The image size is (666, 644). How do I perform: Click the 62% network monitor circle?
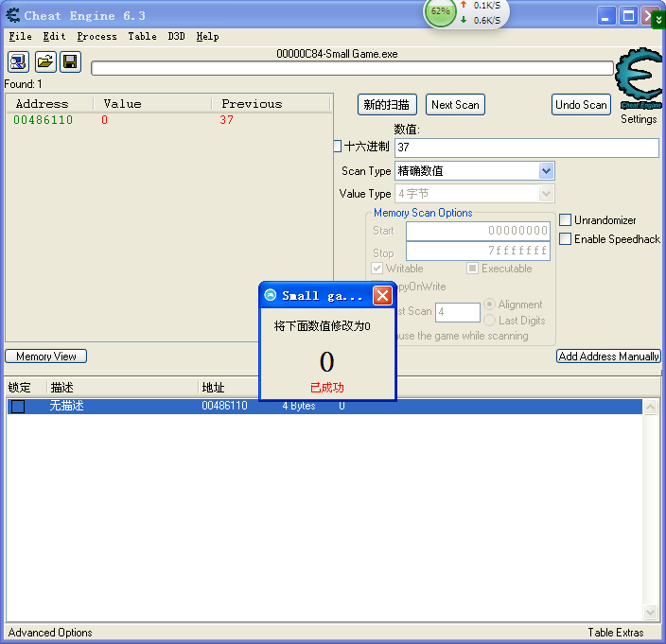point(440,12)
